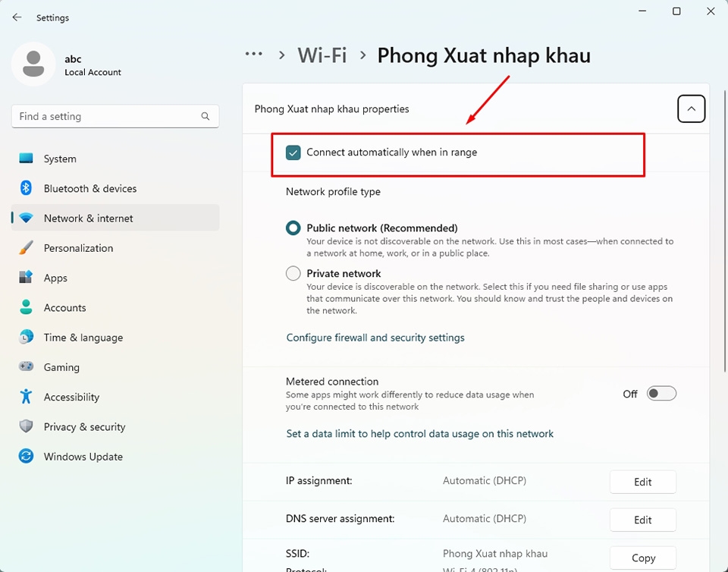Open System settings from the sidebar
The width and height of the screenshot is (728, 572).
(60, 159)
